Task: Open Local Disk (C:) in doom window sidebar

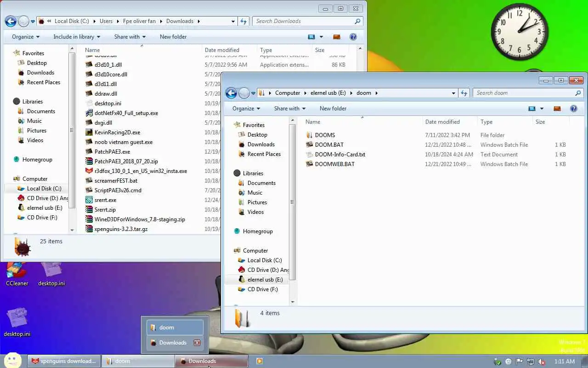Action: coord(260,260)
